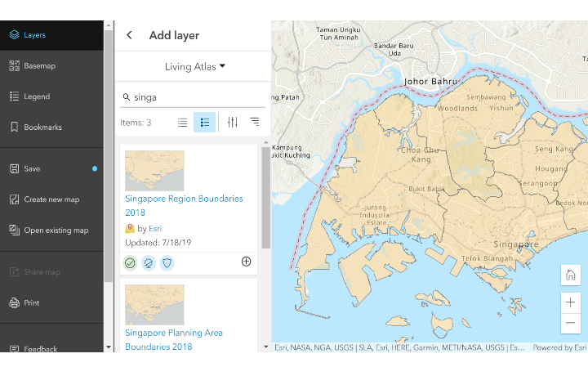
Task: Click the search magnifier icon
Action: tap(127, 97)
